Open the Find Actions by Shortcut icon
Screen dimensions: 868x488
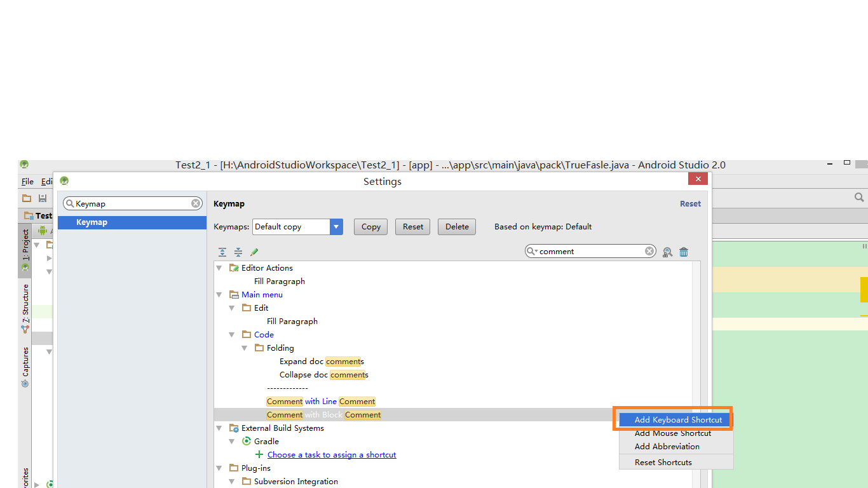667,252
